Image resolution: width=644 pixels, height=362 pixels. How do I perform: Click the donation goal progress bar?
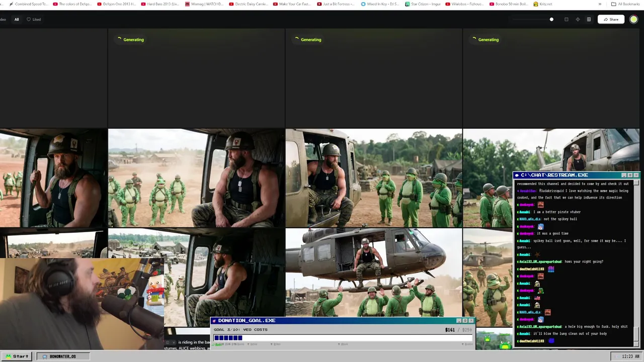343,338
